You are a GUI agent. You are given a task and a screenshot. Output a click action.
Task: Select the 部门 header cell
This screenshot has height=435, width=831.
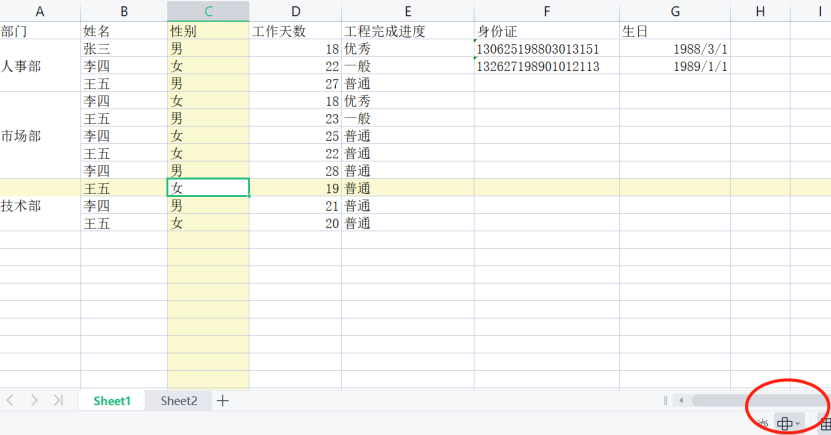tap(40, 31)
